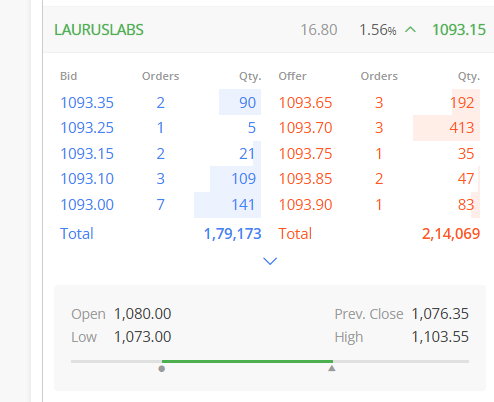Viewport: 494px width, 402px height.
Task: Click bid quantity 109
Action: pos(244,179)
